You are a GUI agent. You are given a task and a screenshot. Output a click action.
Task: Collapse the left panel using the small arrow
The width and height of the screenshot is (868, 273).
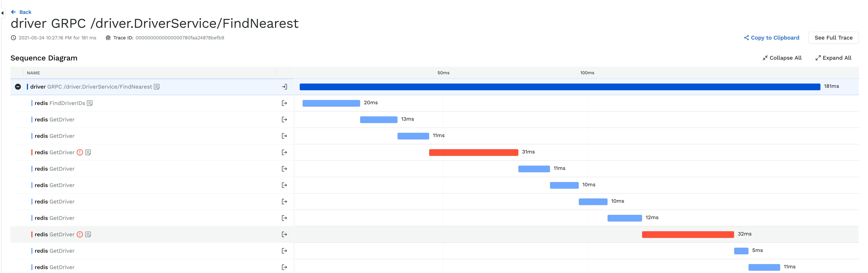(x=2, y=13)
